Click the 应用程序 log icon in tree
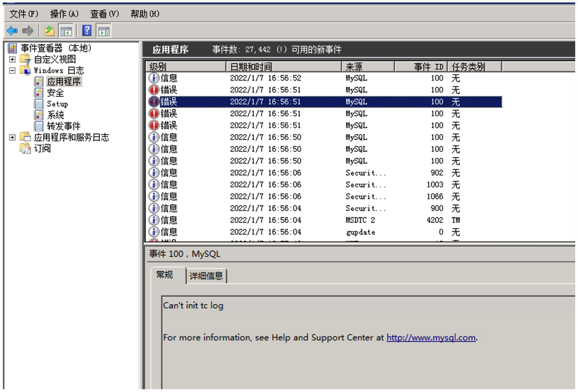This screenshot has height=392, width=578. point(39,82)
